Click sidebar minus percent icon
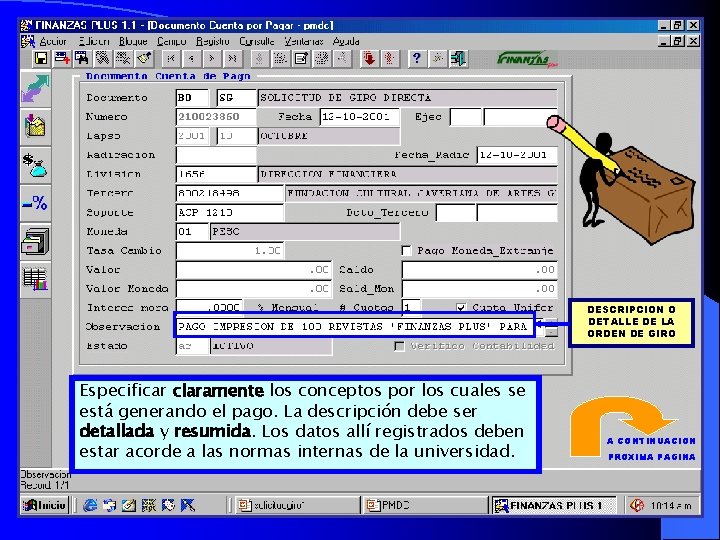 (35, 203)
